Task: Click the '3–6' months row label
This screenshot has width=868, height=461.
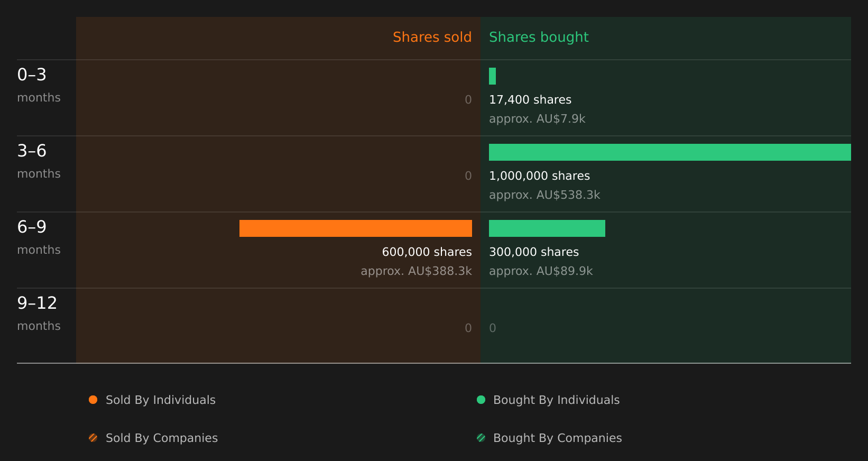Action: click(x=32, y=151)
